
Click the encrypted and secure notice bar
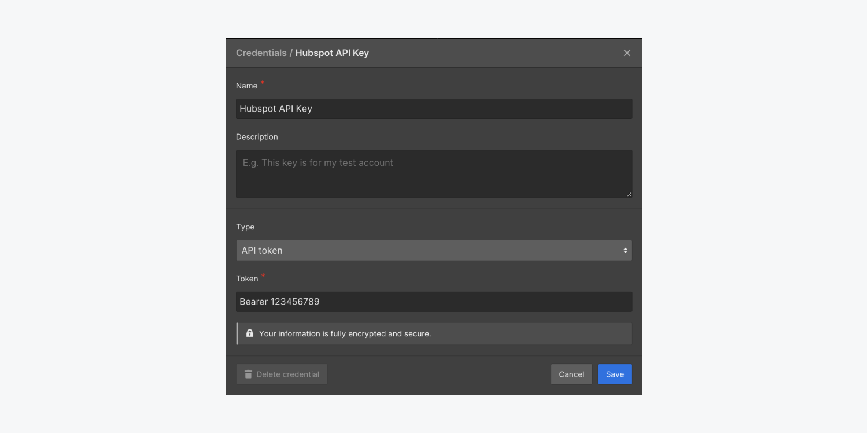point(434,333)
